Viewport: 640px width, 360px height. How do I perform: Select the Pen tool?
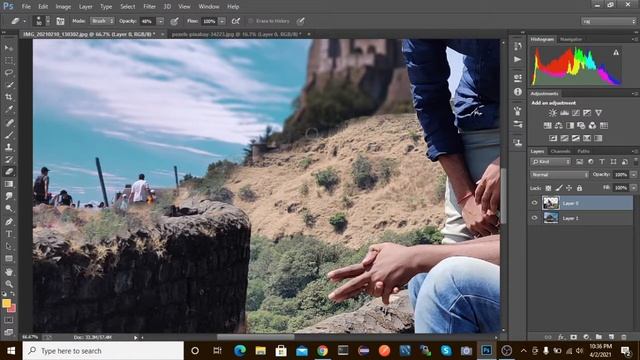click(9, 222)
